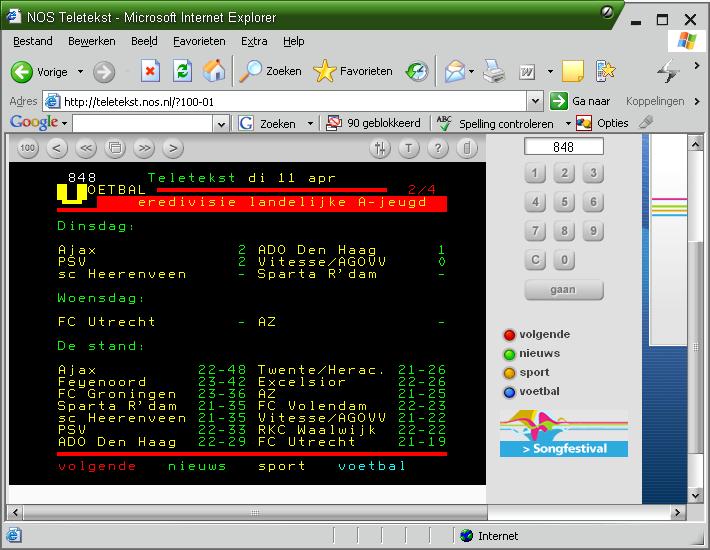710x550 pixels.
Task: Refresh the page with green arrows icon
Action: 182,71
